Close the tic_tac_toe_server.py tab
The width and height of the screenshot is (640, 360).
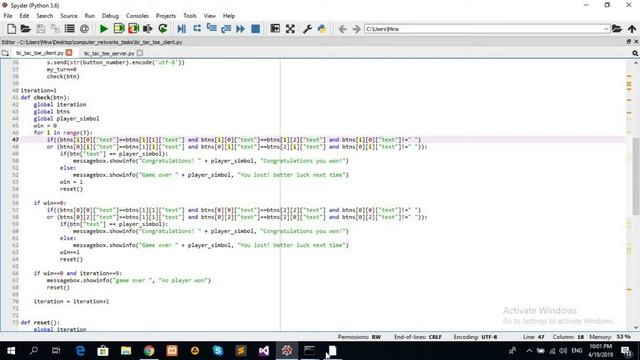click(140, 53)
